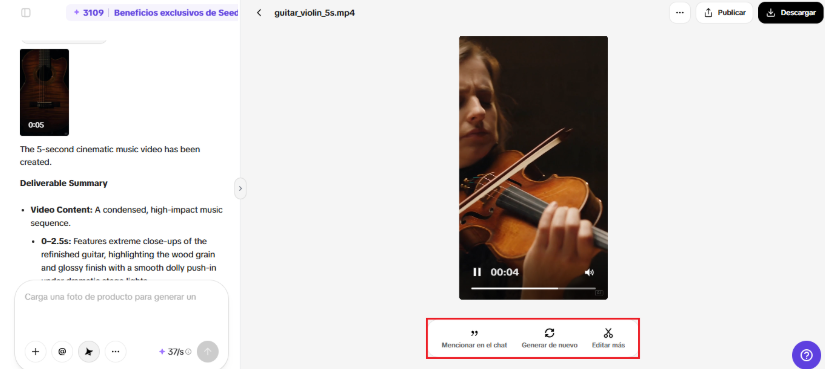This screenshot has height=369, width=825.
Task: Click the 5-second cinematic music video text
Action: click(x=110, y=155)
